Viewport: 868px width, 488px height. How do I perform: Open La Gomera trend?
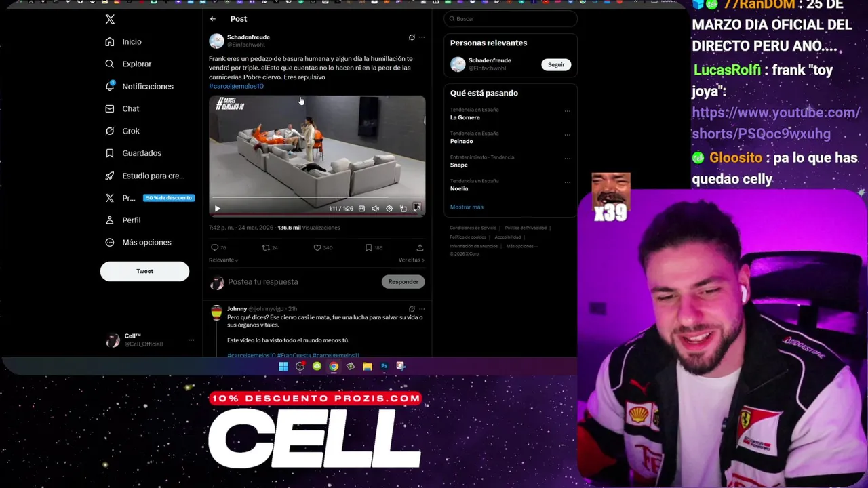tap(465, 117)
